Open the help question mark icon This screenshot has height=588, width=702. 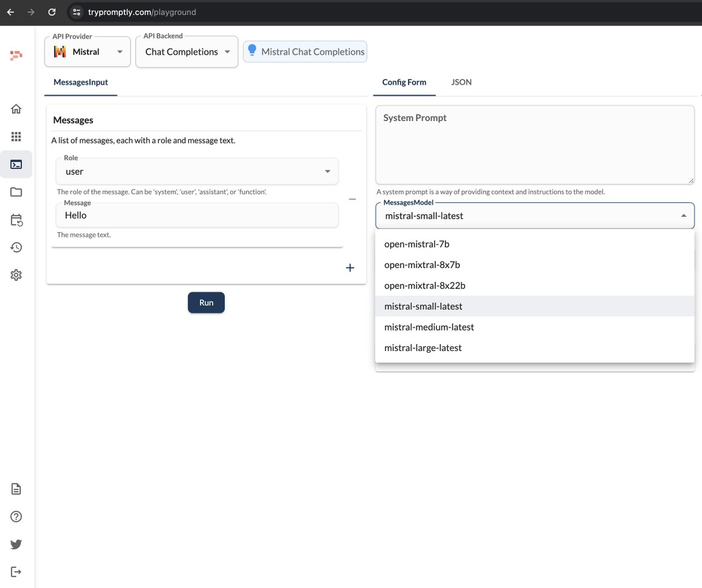point(16,517)
